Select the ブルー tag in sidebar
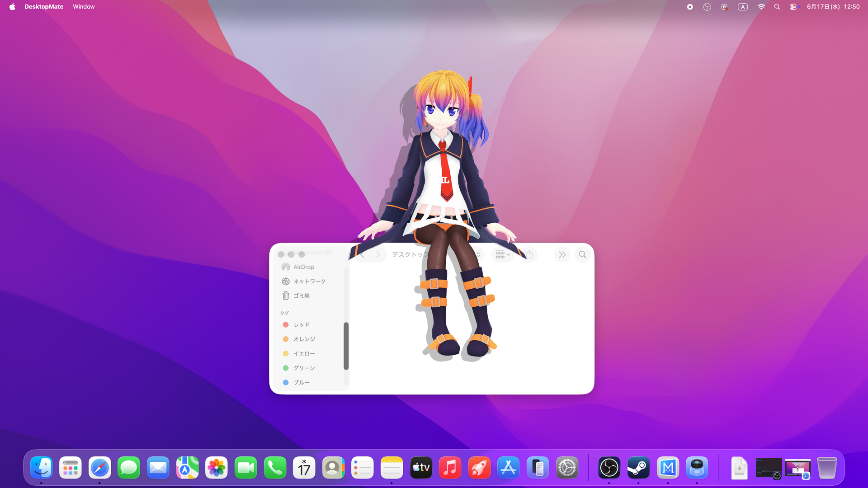868x488 pixels. click(x=311, y=383)
